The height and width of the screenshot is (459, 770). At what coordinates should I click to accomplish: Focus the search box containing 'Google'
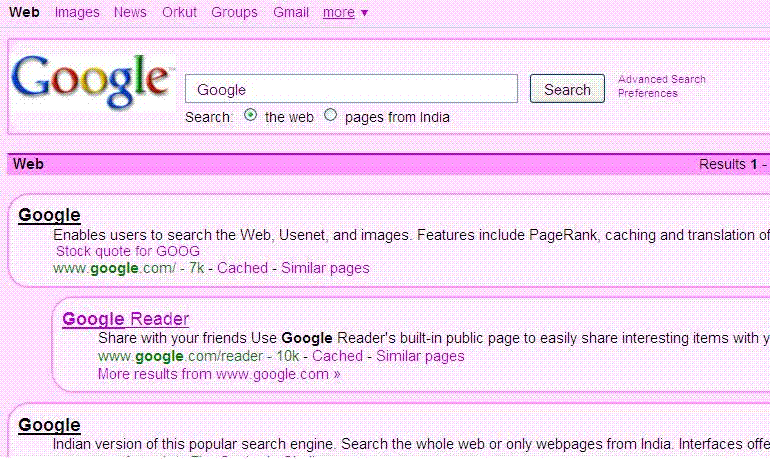pos(351,89)
